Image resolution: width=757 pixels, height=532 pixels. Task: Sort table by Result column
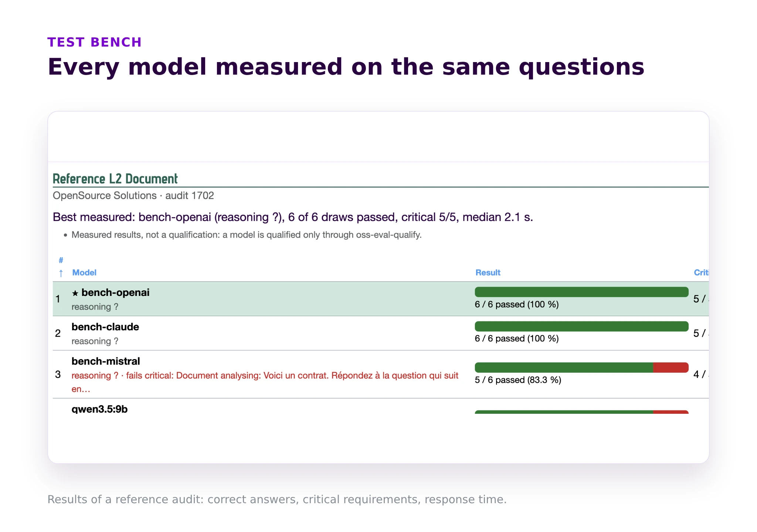point(488,273)
